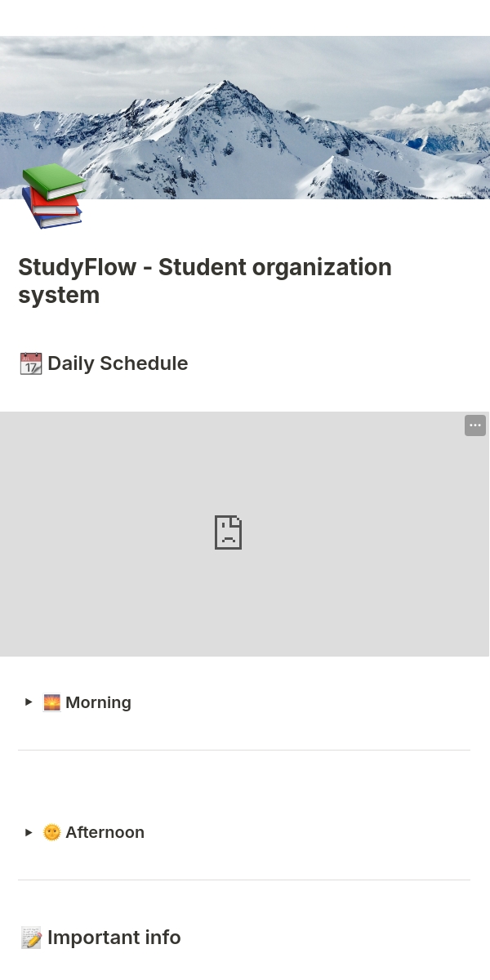Screen dimensions: 490x980
Task: Click the broken page sad-face icon
Action: (228, 532)
